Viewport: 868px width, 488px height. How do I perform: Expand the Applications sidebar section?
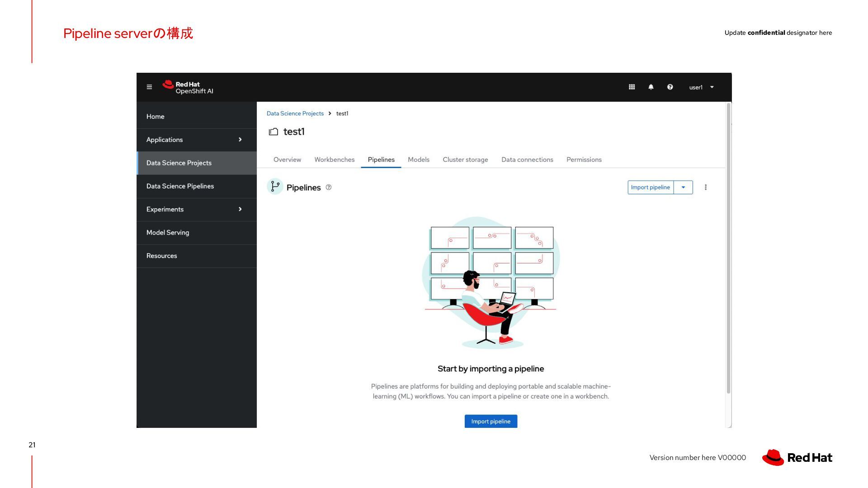click(197, 140)
